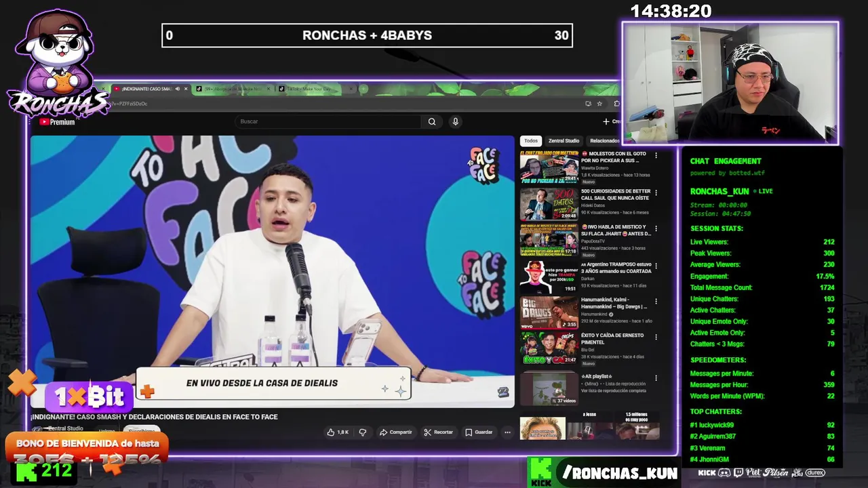The width and height of the screenshot is (868, 488).
Task: Open options menu for Hanumankind Big Dawgs video
Action: point(656,301)
